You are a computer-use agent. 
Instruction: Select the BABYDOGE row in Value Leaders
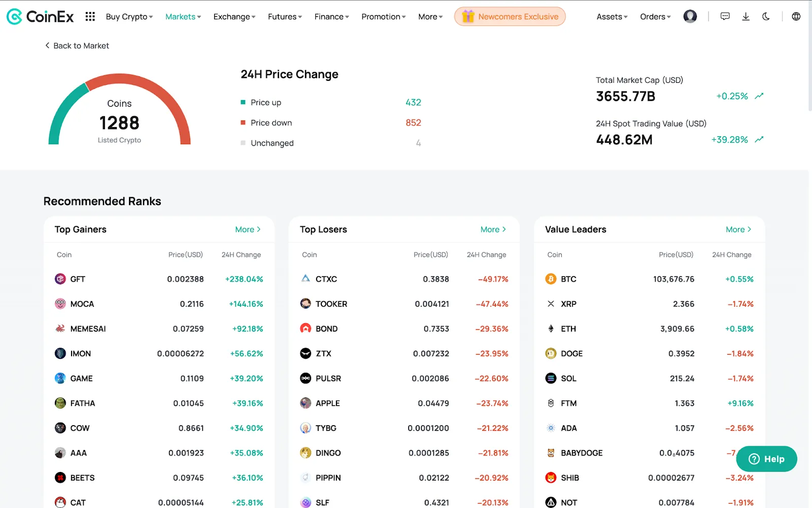(x=649, y=453)
